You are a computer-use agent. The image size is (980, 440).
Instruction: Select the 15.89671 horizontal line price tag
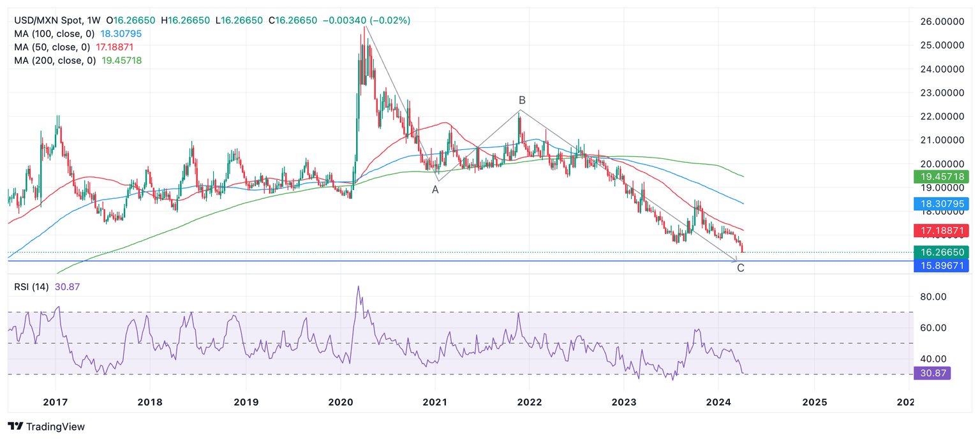click(941, 265)
